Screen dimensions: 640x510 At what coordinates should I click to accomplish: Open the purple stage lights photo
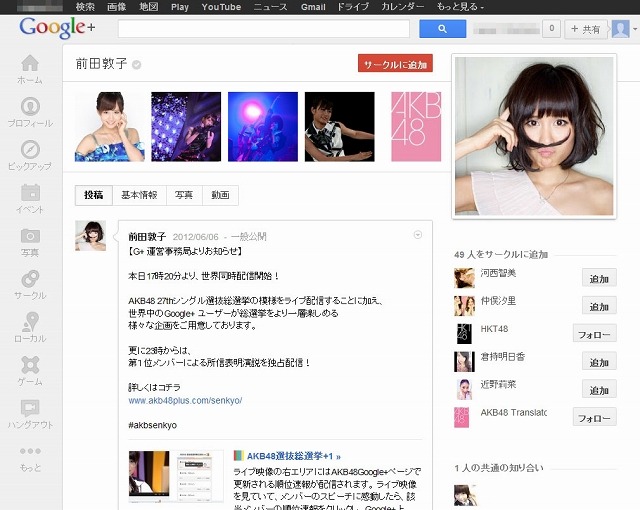pyautogui.click(x=186, y=126)
